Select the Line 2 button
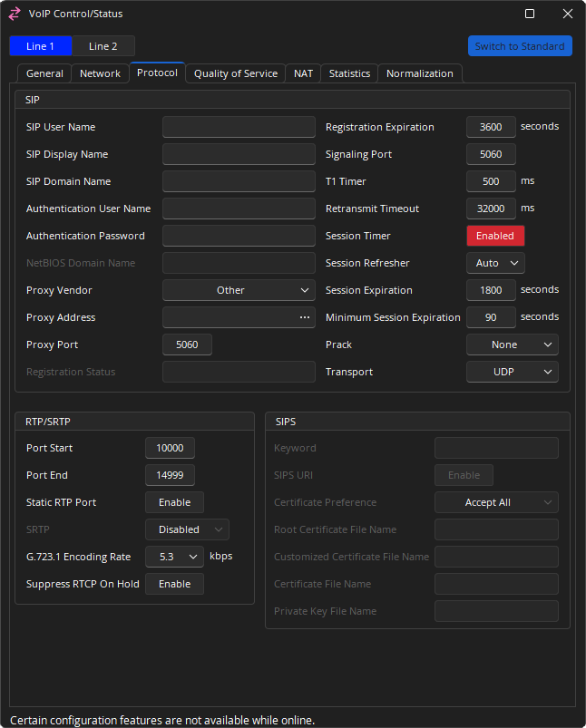 click(103, 46)
